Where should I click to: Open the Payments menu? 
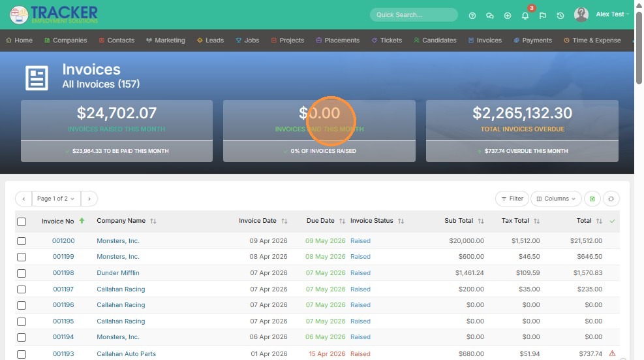(x=532, y=41)
